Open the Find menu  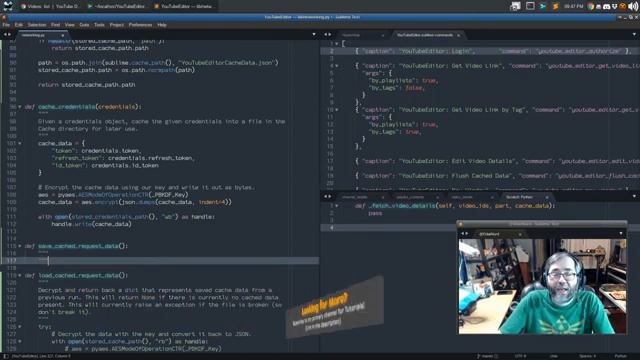[x=56, y=25]
